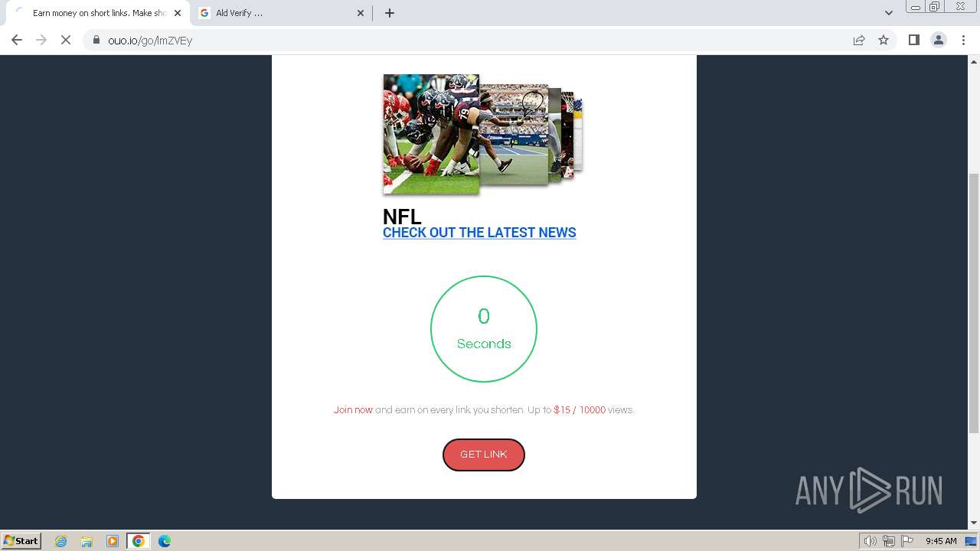Open the NFL sports photo ad
Image resolution: width=980 pixels, height=551 pixels.
[483, 133]
